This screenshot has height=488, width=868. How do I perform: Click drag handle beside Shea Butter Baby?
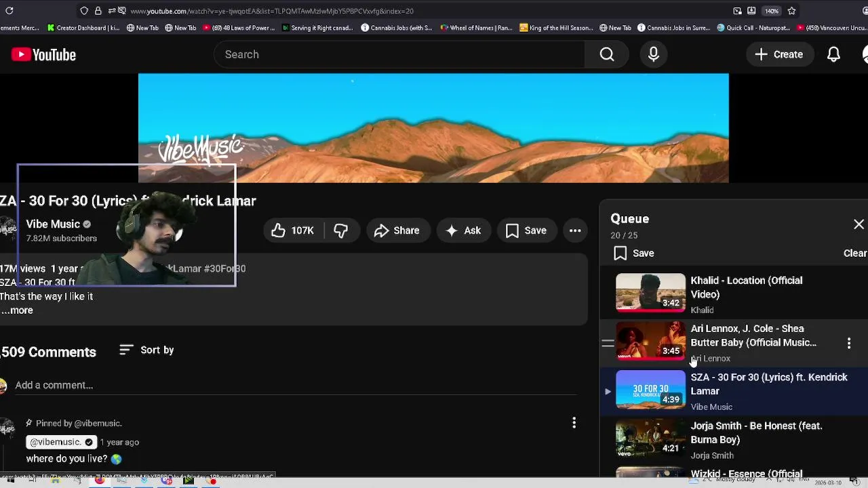(608, 344)
